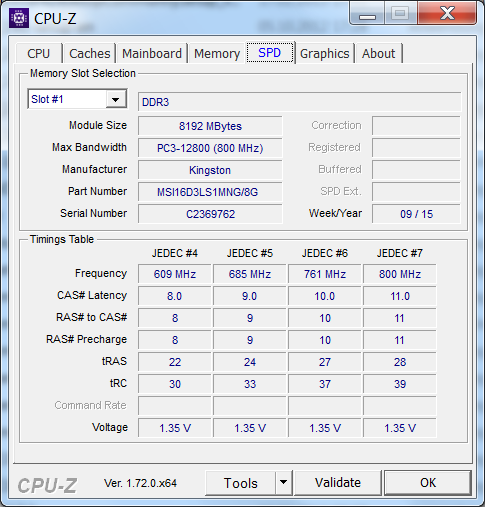Expand the Tools button dropdown arrow
This screenshot has height=507, width=485.
tap(284, 482)
